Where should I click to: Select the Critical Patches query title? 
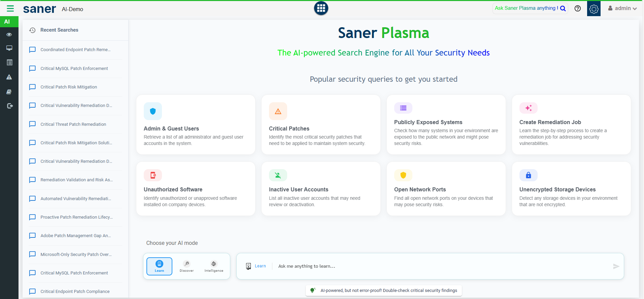289,129
